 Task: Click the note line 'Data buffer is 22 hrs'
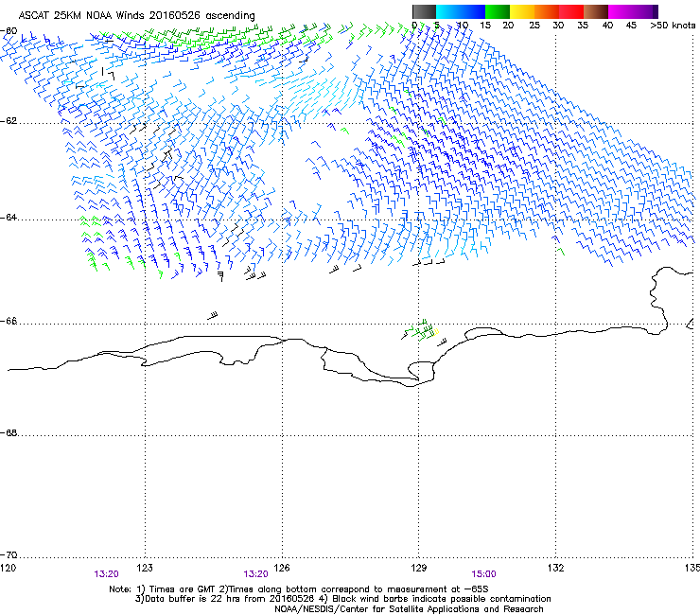click(x=342, y=599)
